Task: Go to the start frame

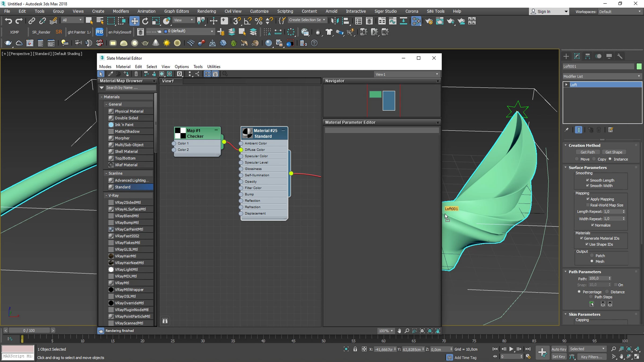Action: 495,349
